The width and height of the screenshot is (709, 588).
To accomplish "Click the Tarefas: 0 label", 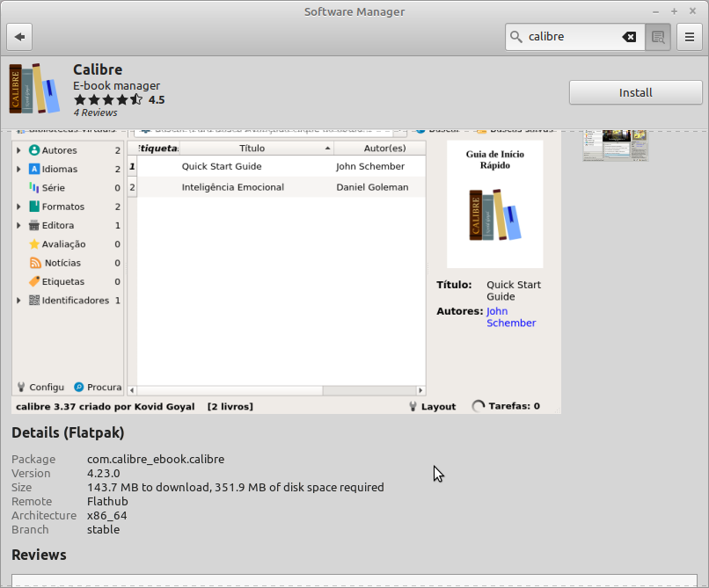I will click(x=514, y=406).
